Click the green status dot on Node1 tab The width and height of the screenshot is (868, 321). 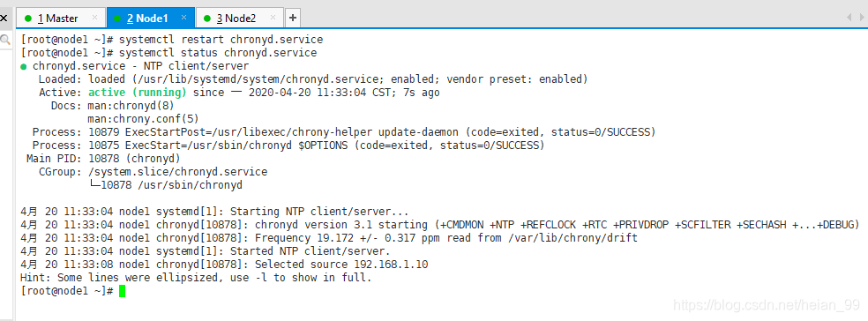click(x=117, y=19)
